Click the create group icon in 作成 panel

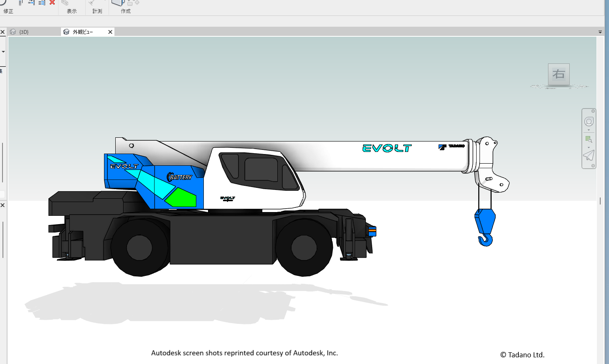pos(134,3)
